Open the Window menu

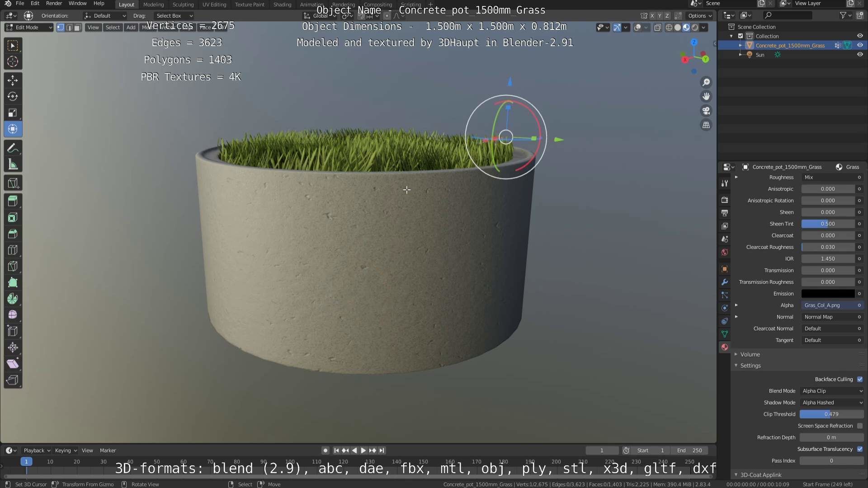pyautogui.click(x=77, y=4)
